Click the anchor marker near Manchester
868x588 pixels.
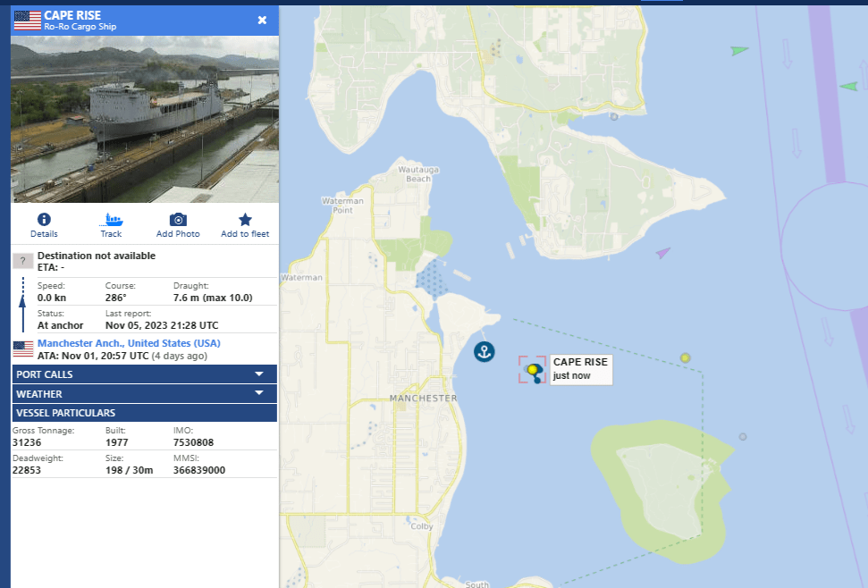pyautogui.click(x=484, y=351)
